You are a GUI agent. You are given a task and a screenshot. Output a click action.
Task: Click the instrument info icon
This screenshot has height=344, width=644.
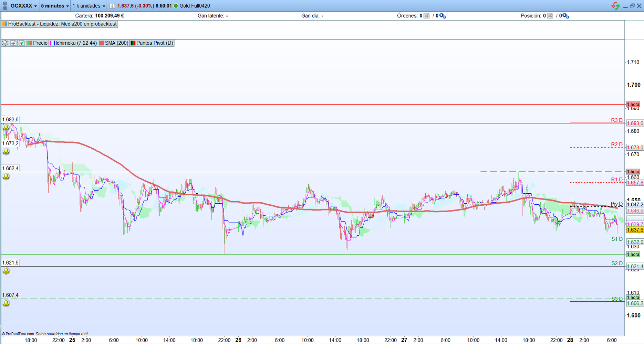[x=112, y=6]
